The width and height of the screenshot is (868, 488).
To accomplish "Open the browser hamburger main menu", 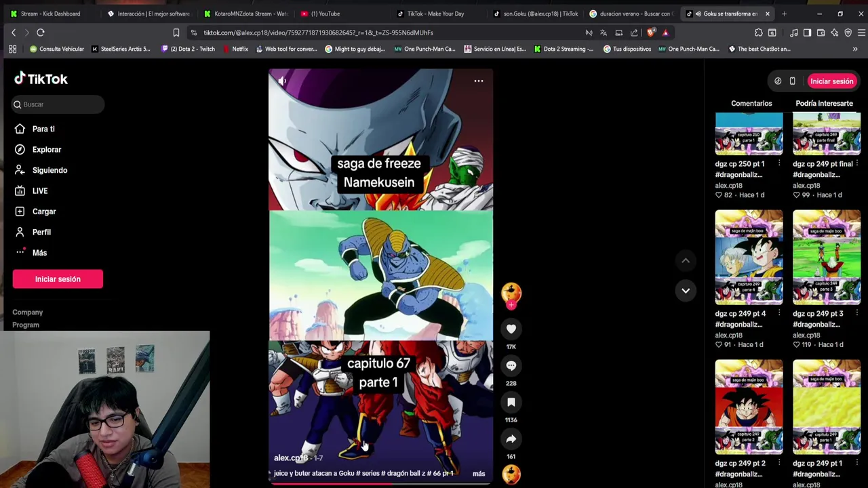I will (x=861, y=33).
